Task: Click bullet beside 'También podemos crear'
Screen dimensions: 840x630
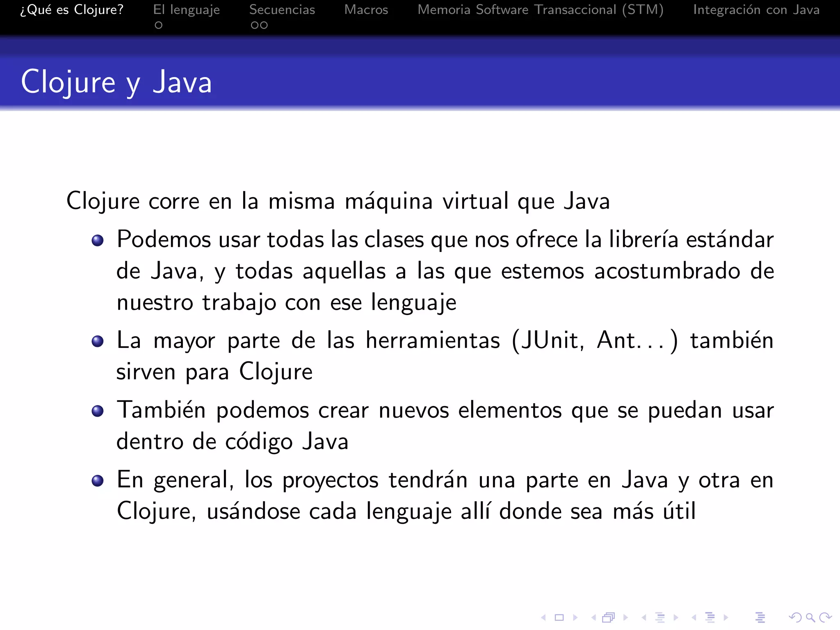Action: pyautogui.click(x=98, y=411)
